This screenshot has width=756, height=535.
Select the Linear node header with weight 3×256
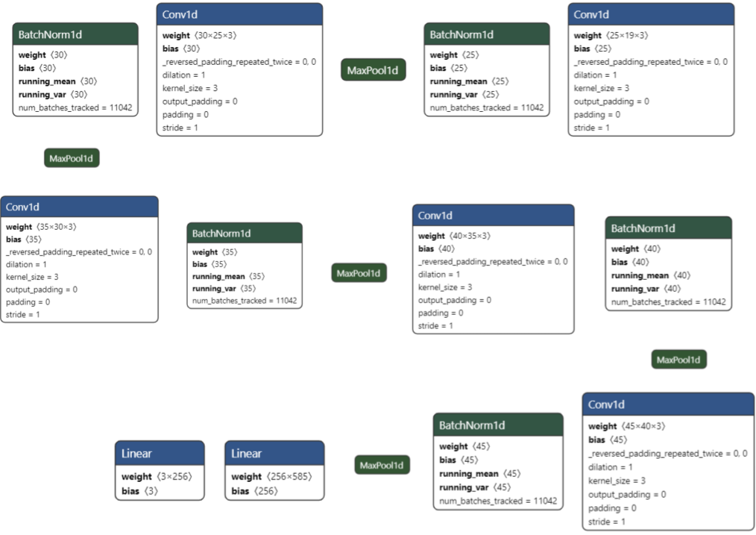coord(160,453)
